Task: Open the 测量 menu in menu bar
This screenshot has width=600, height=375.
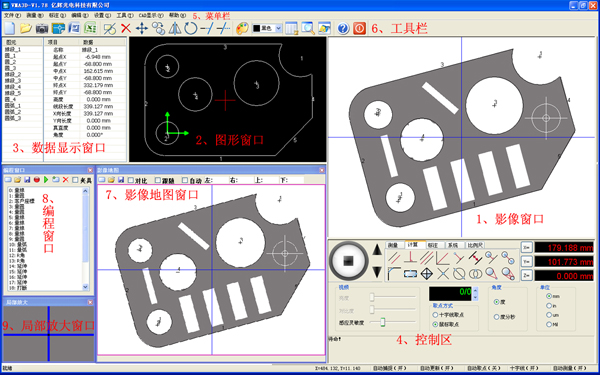Action: point(35,16)
